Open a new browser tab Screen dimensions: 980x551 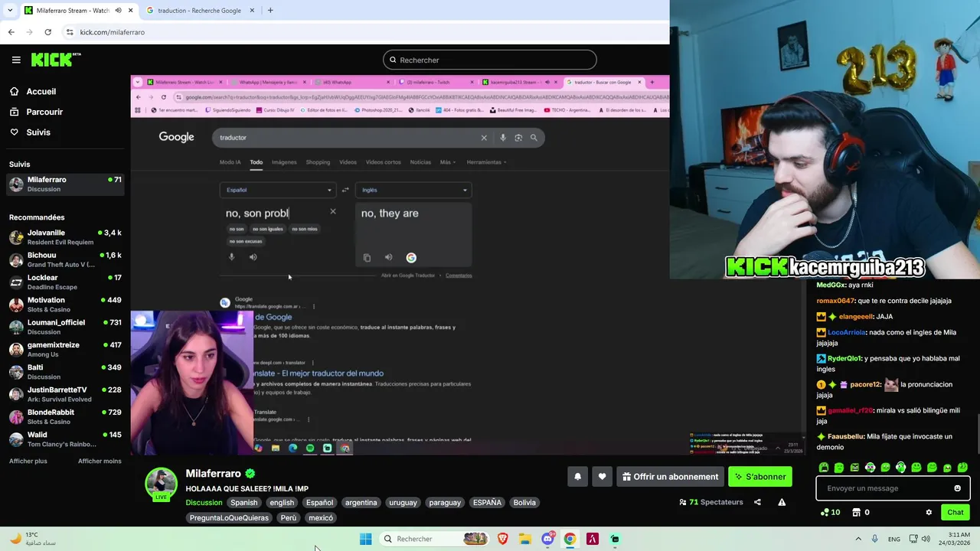(270, 10)
